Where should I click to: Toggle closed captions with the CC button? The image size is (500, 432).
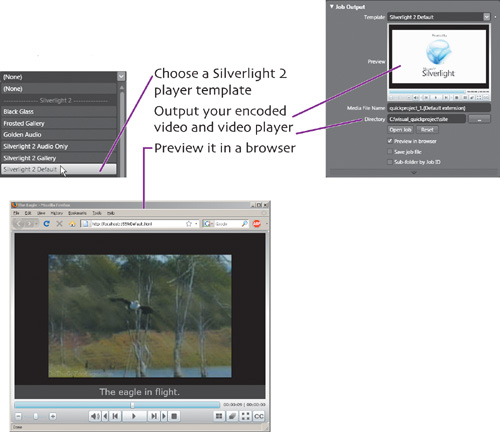pyautogui.click(x=259, y=416)
